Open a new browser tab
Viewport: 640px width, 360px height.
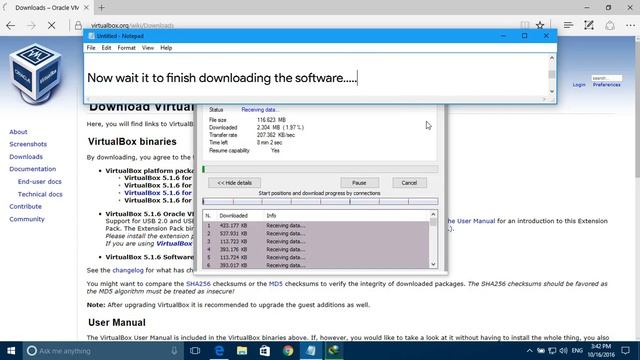[101, 7]
